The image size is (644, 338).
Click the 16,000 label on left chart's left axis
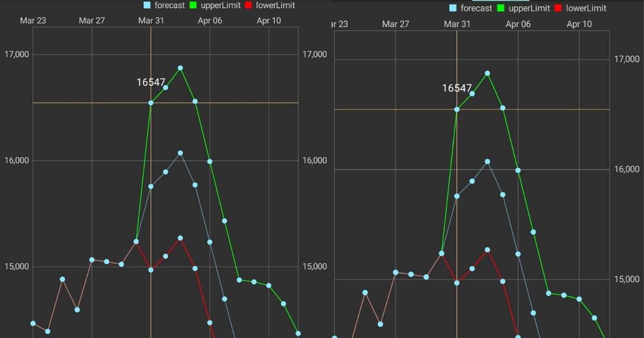17,160
